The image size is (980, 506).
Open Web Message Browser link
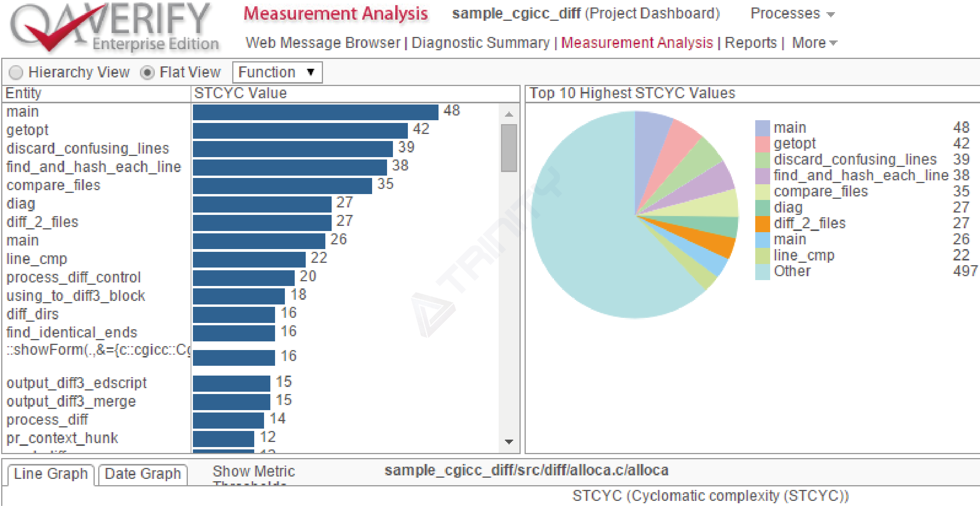pyautogui.click(x=322, y=43)
